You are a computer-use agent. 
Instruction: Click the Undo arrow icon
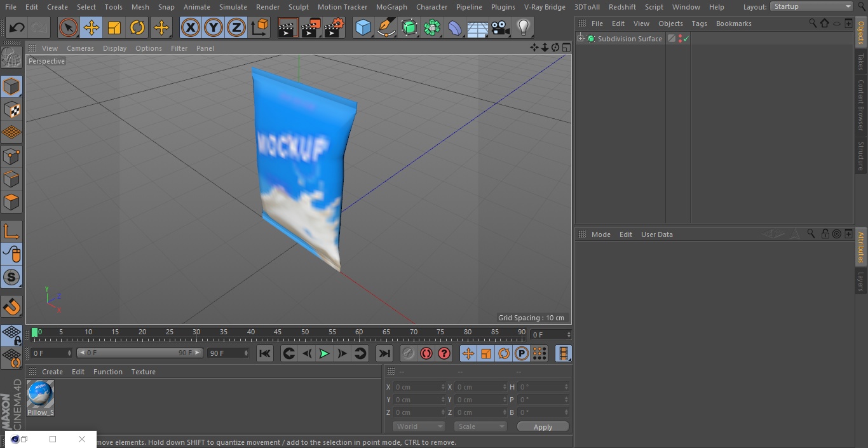[17, 27]
